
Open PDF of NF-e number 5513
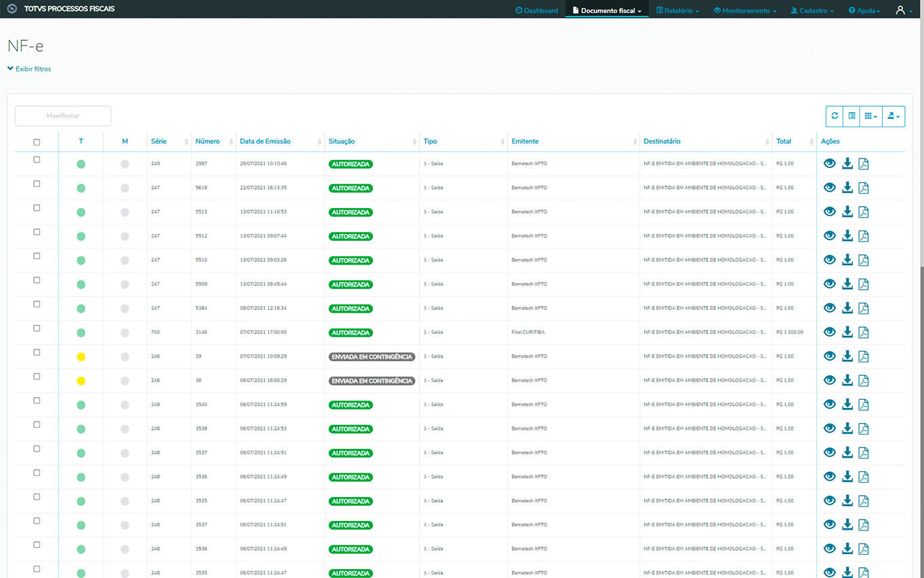[x=864, y=212]
